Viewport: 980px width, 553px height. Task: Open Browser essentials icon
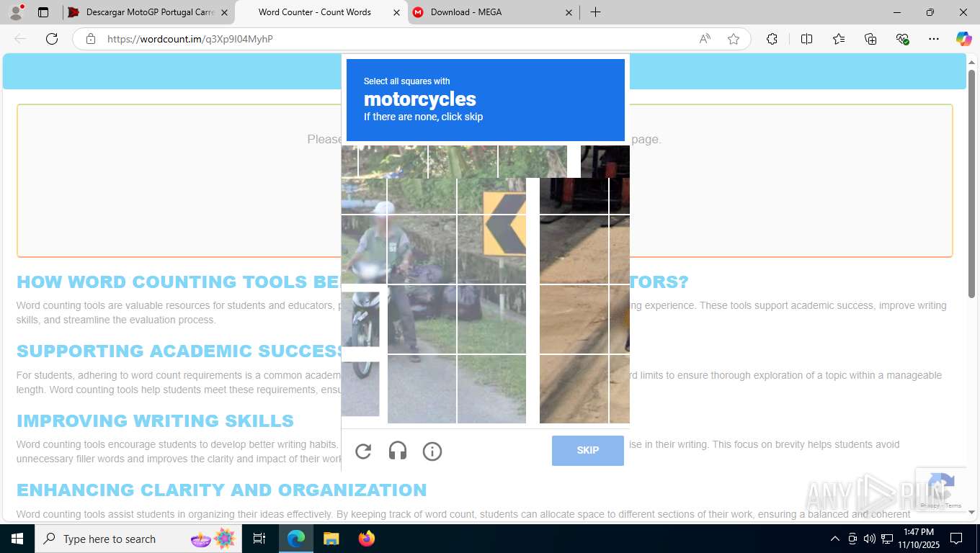click(x=902, y=39)
